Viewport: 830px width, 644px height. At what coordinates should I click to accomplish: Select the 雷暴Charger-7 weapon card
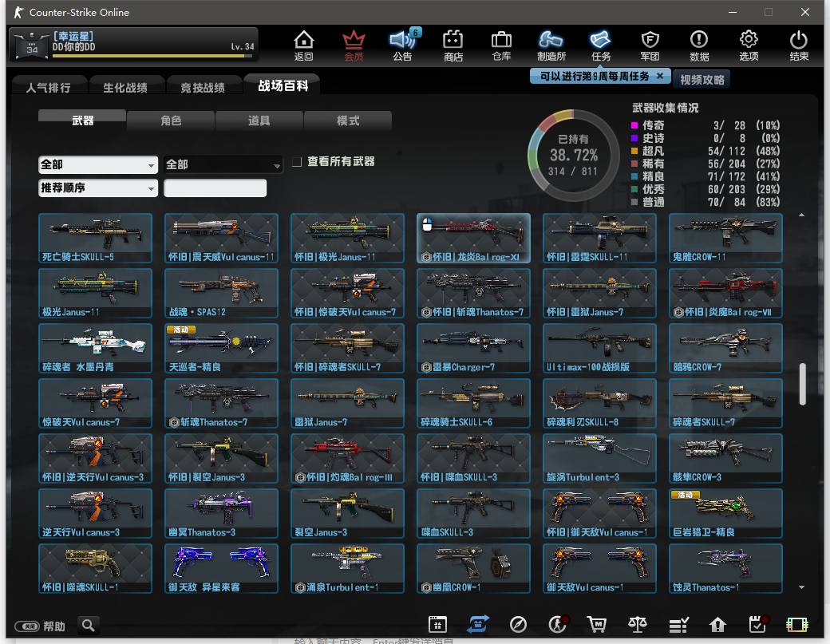click(x=473, y=348)
